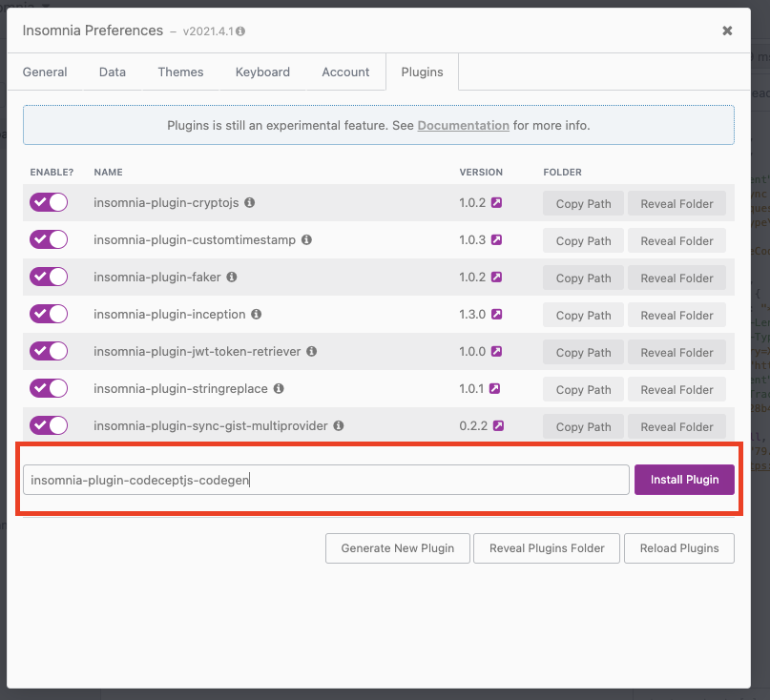The height and width of the screenshot is (700, 770).
Task: Open jwt-token-retriever 1.0.0 external link icon
Action: pyautogui.click(x=496, y=352)
